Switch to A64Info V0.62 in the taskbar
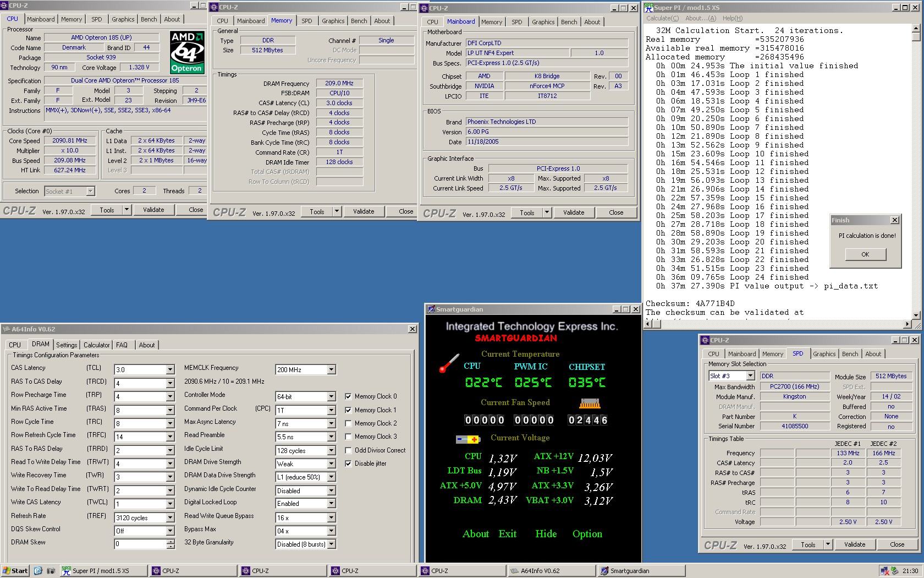924x578 pixels. point(552,571)
